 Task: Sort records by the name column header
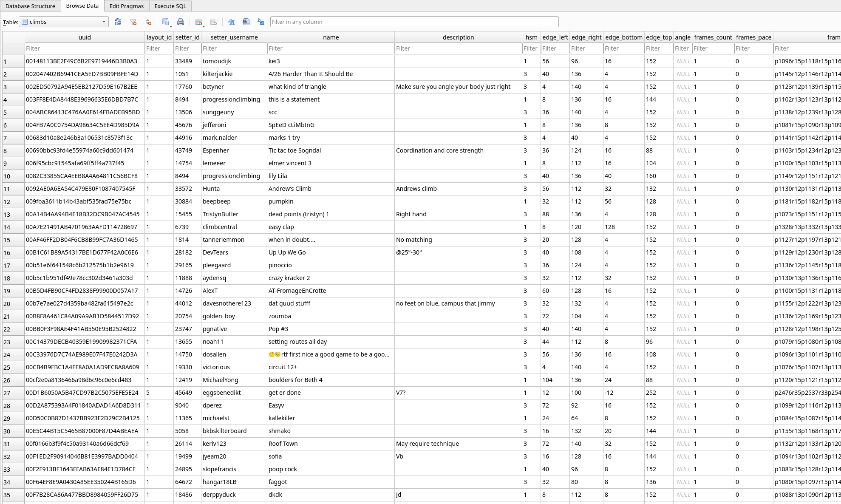[x=331, y=37]
